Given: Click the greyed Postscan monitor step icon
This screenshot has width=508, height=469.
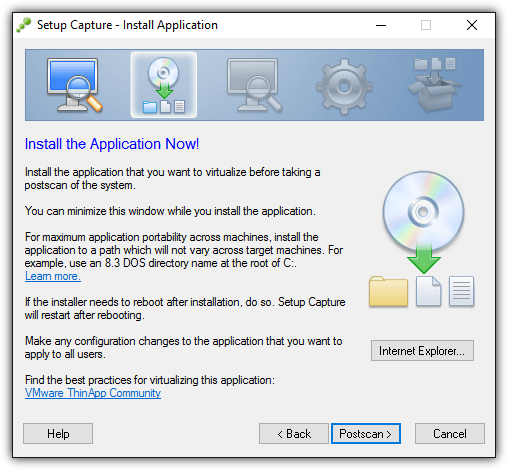Looking at the screenshot, I should point(254,85).
